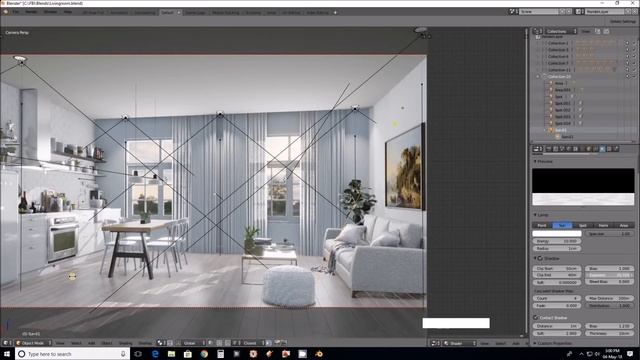Toggle Collection 7 enable checkmark
Viewport: 640px width, 360px height.
[634, 63]
